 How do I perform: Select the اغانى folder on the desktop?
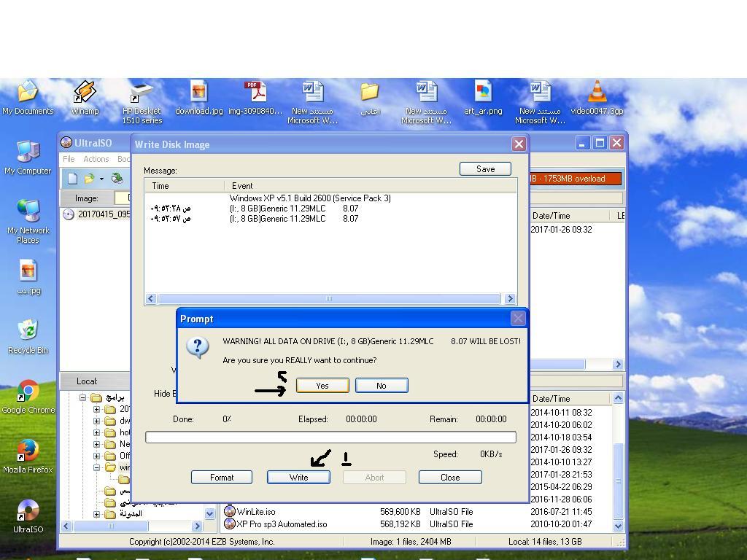(x=370, y=98)
